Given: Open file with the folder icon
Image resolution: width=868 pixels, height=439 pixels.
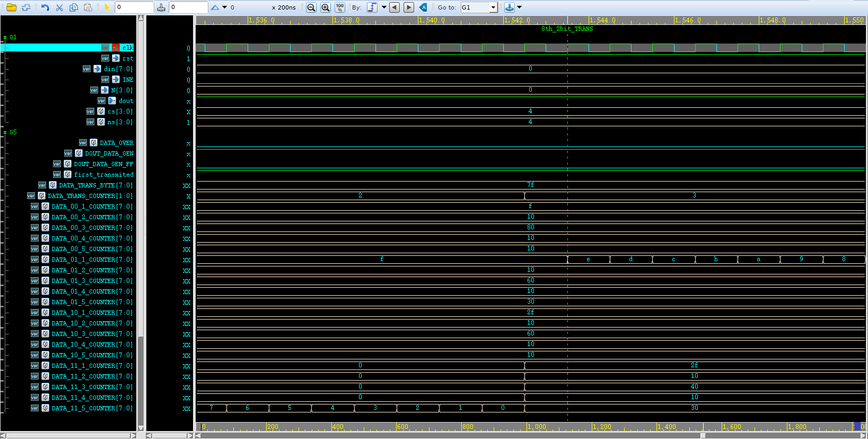Looking at the screenshot, I should [11, 7].
